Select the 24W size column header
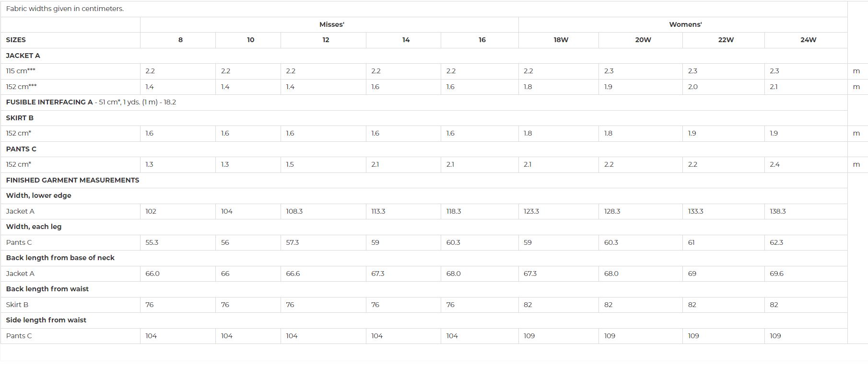 808,40
